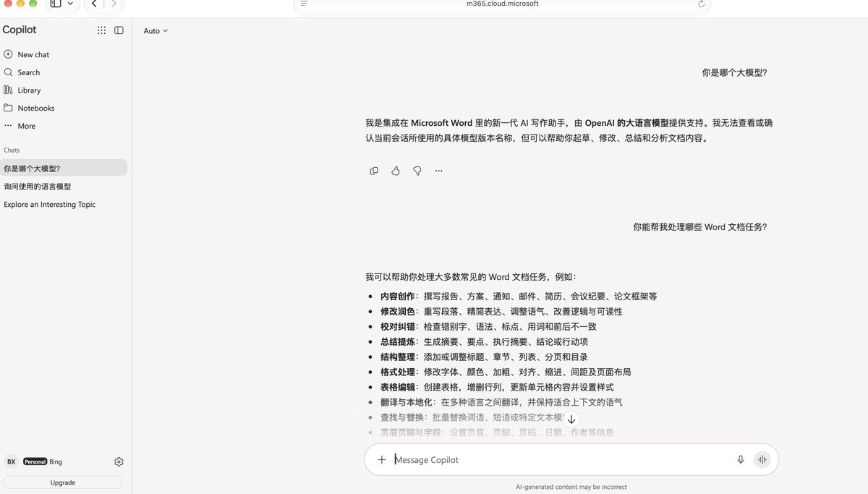Open settings gear icon in sidebar
Viewport: 868px width, 494px height.
[x=119, y=461]
